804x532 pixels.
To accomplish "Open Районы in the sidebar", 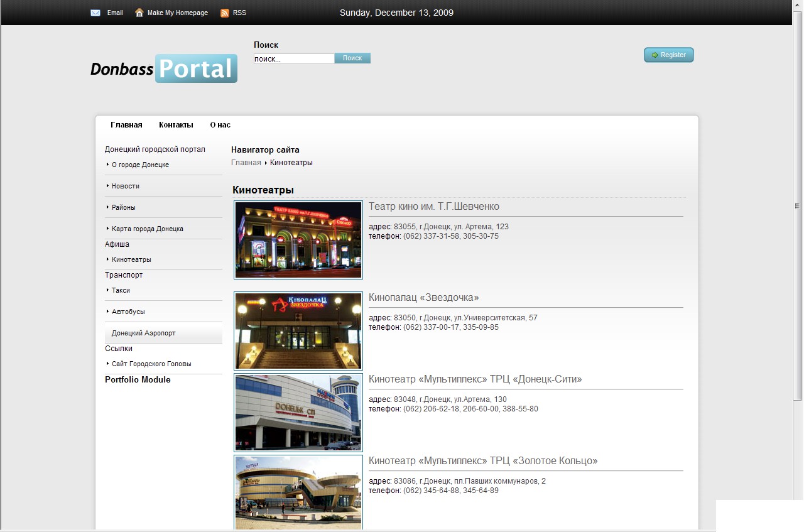I will coord(124,207).
